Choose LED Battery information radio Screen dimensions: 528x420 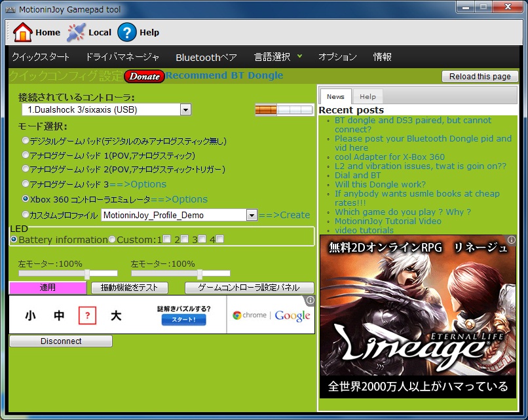(14, 239)
